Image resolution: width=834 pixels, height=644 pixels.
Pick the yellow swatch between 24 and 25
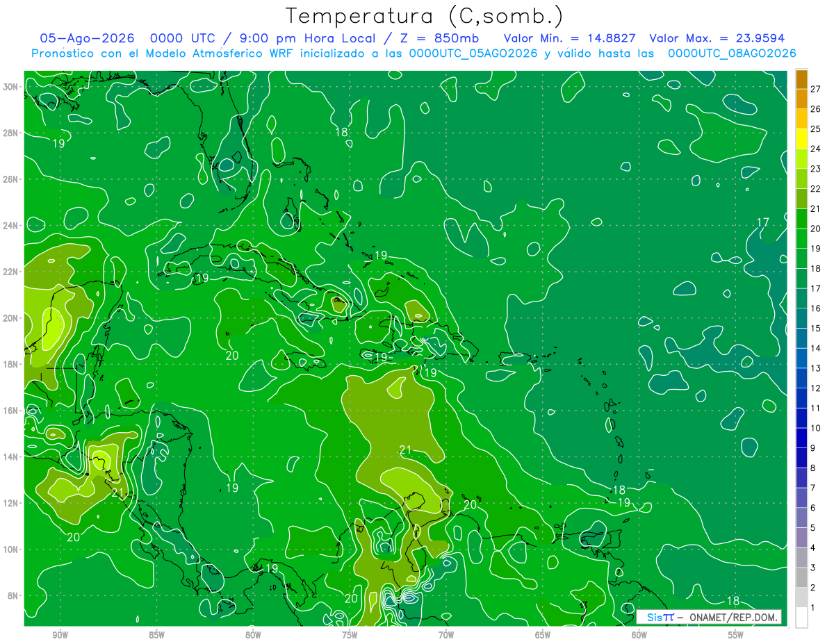[x=801, y=139]
